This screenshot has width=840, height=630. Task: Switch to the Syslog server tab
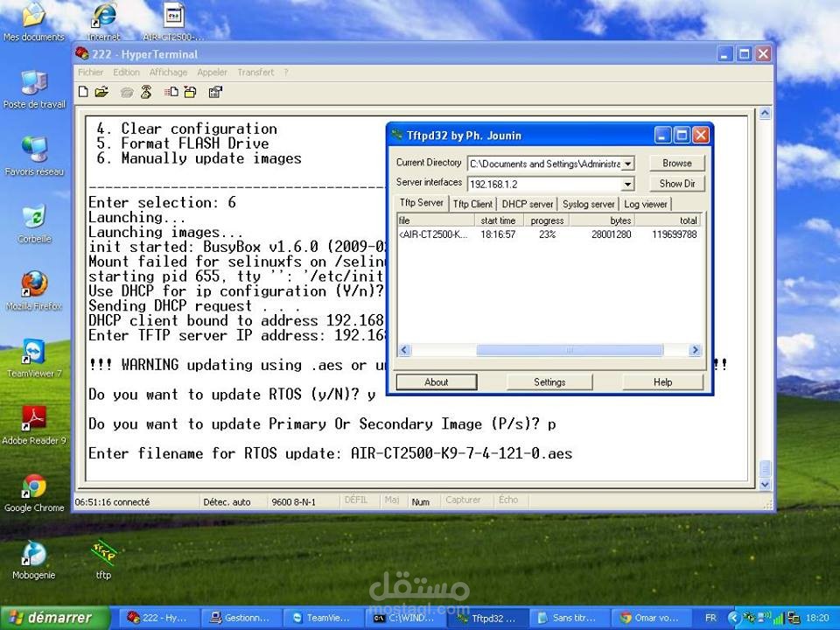(x=588, y=204)
